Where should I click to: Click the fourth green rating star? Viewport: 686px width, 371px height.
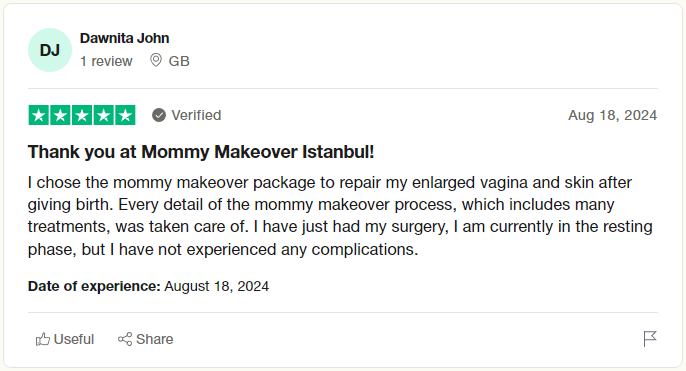pos(104,115)
